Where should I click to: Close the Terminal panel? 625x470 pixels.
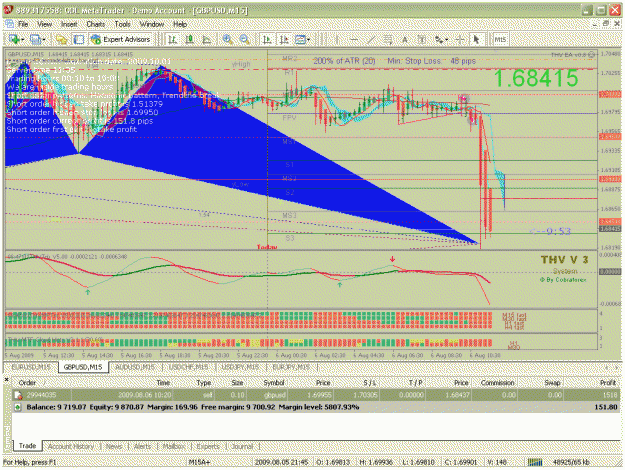[x=6, y=380]
